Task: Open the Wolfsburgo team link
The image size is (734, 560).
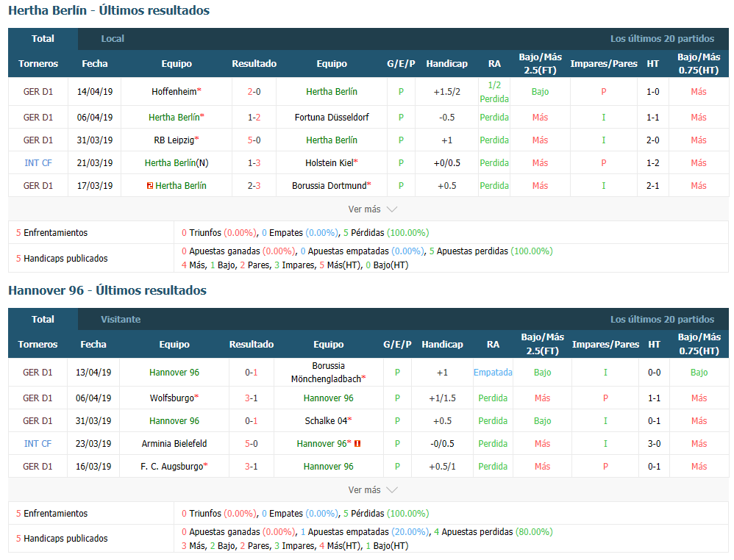Action: point(172,398)
